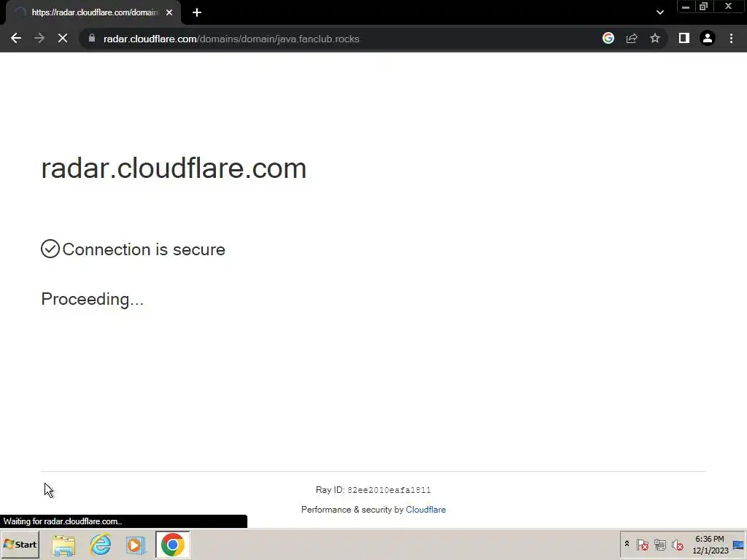Click the Proceeding... text
747x560 pixels.
point(93,299)
